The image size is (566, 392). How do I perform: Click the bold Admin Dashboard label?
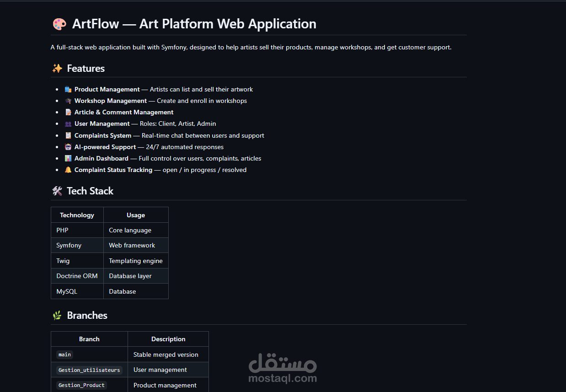click(x=101, y=158)
